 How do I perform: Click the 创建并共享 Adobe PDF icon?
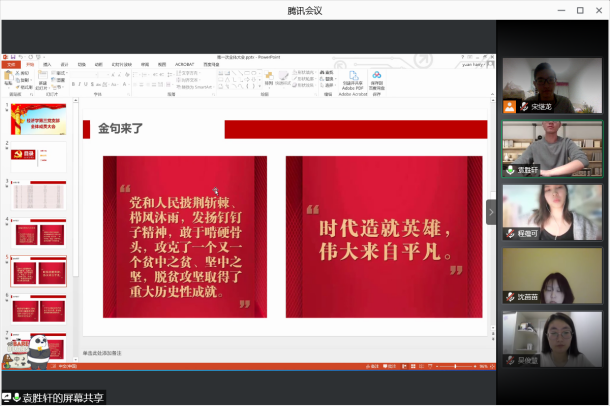[350, 77]
